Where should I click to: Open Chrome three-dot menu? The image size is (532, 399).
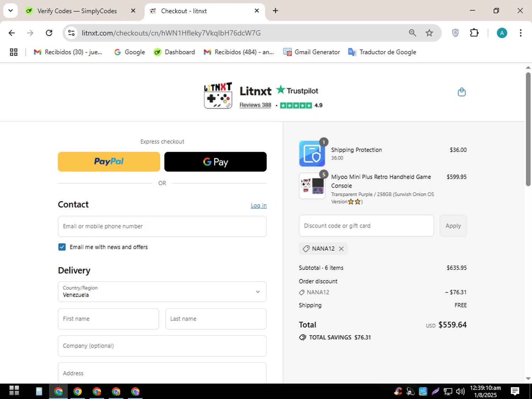pos(520,33)
